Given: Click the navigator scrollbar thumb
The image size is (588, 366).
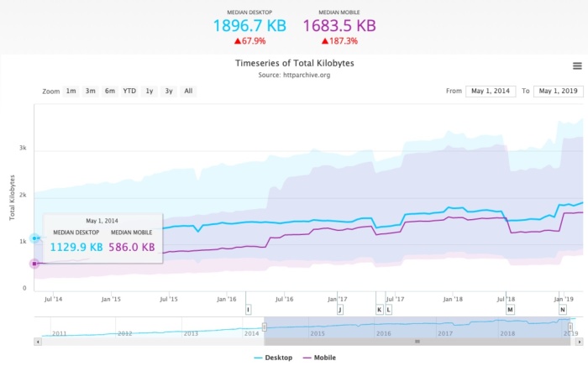Looking at the screenshot, I should [x=417, y=342].
